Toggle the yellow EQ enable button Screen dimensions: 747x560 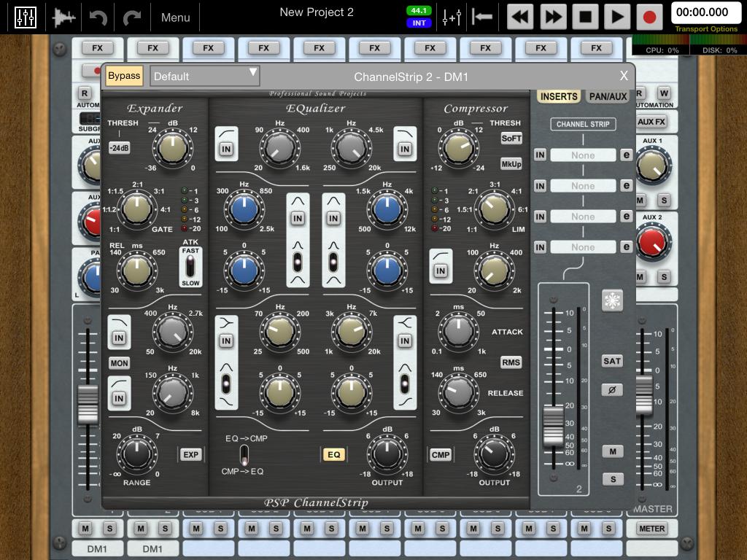pyautogui.click(x=334, y=455)
